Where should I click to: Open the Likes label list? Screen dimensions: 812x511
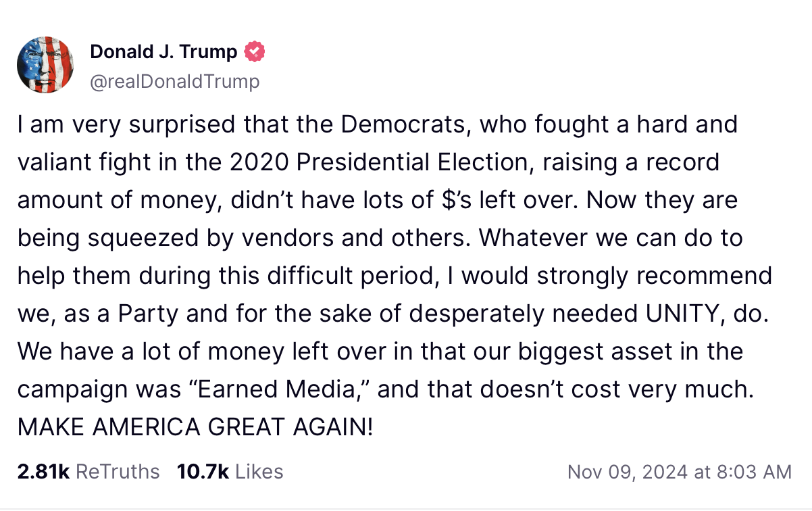[259, 471]
